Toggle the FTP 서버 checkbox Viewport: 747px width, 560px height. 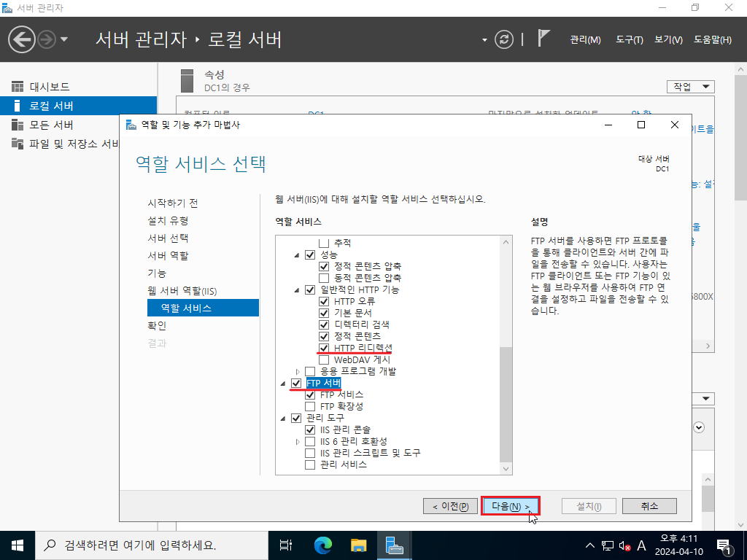296,383
